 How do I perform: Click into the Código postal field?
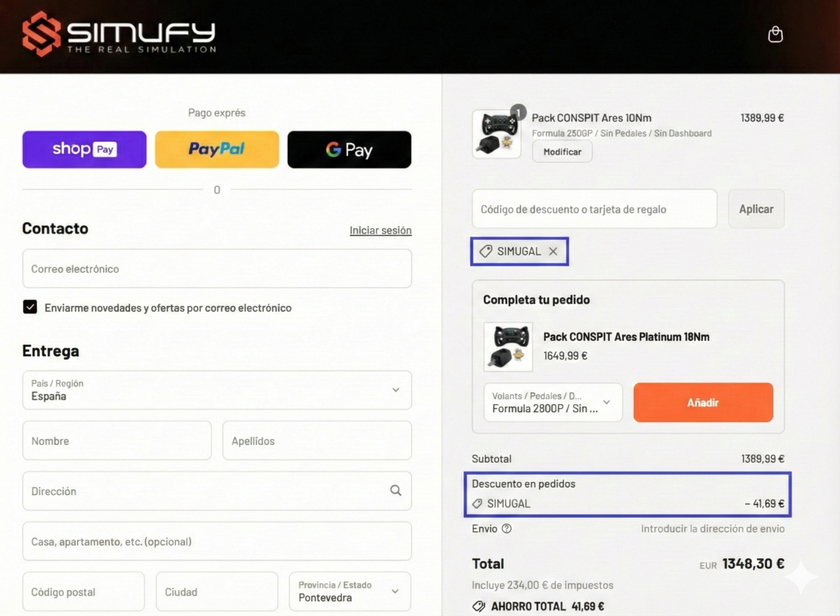(84, 591)
